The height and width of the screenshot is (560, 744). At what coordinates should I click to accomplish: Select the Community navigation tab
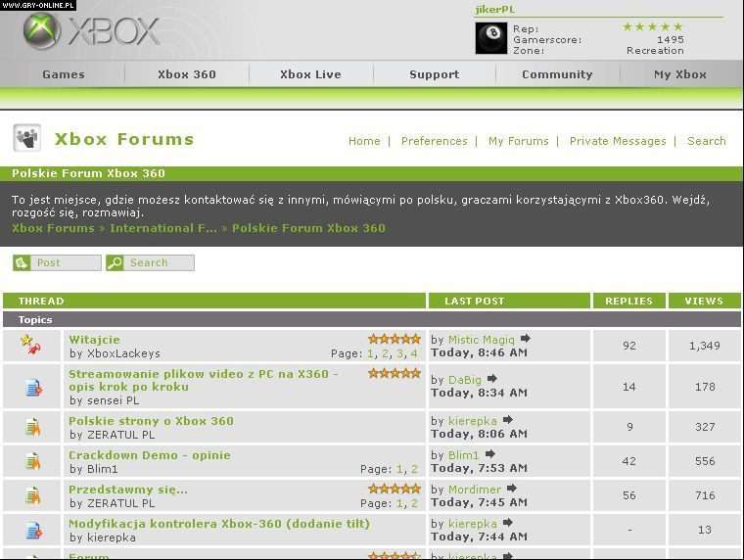[x=557, y=74]
